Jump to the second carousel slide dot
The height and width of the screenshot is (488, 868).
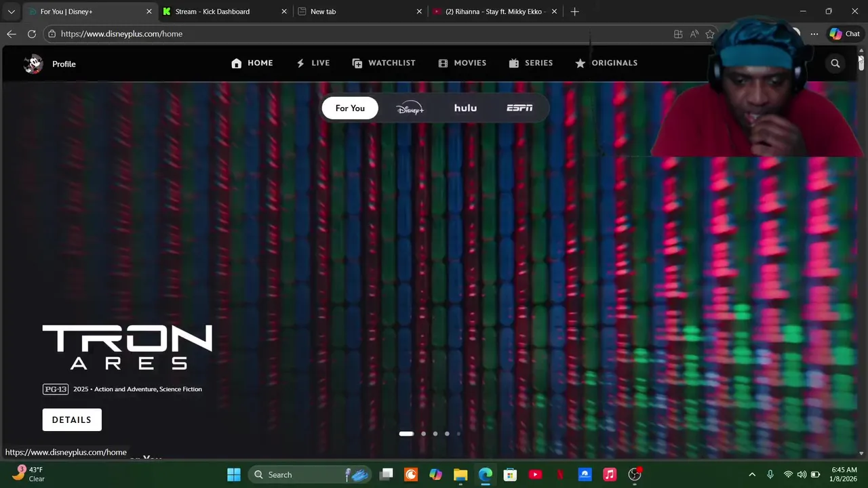pos(424,434)
